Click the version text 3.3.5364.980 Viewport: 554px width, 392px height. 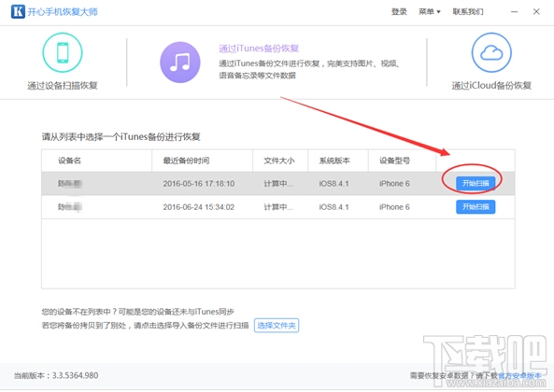76,375
